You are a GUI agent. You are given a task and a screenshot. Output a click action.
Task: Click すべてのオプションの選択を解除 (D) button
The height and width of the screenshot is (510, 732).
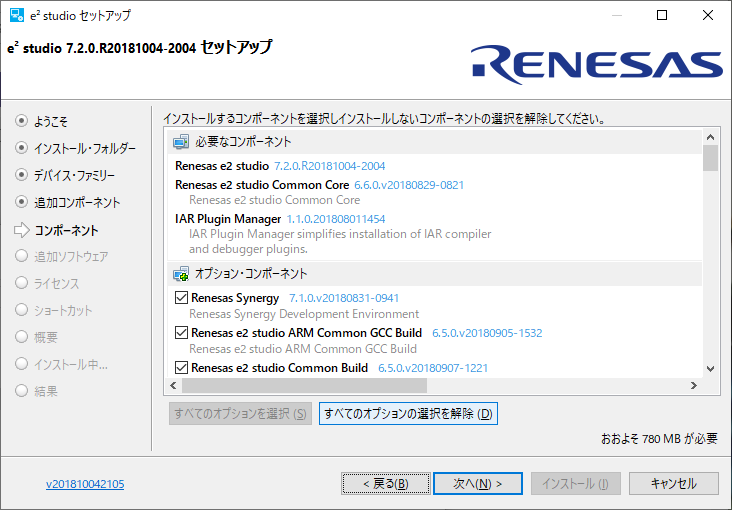tap(408, 414)
